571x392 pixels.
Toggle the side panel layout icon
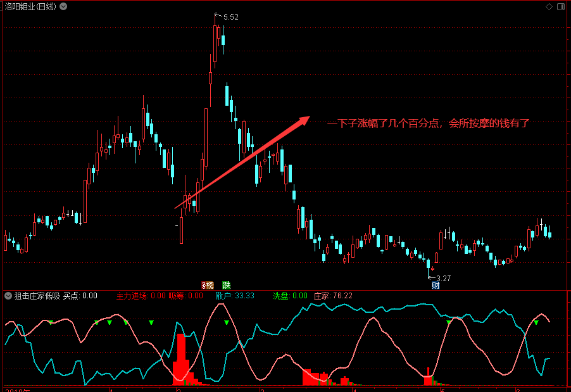click(x=561, y=6)
